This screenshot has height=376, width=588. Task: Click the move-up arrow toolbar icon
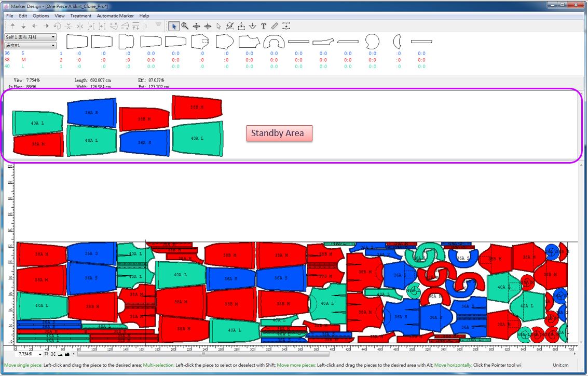pyautogui.click(x=12, y=26)
